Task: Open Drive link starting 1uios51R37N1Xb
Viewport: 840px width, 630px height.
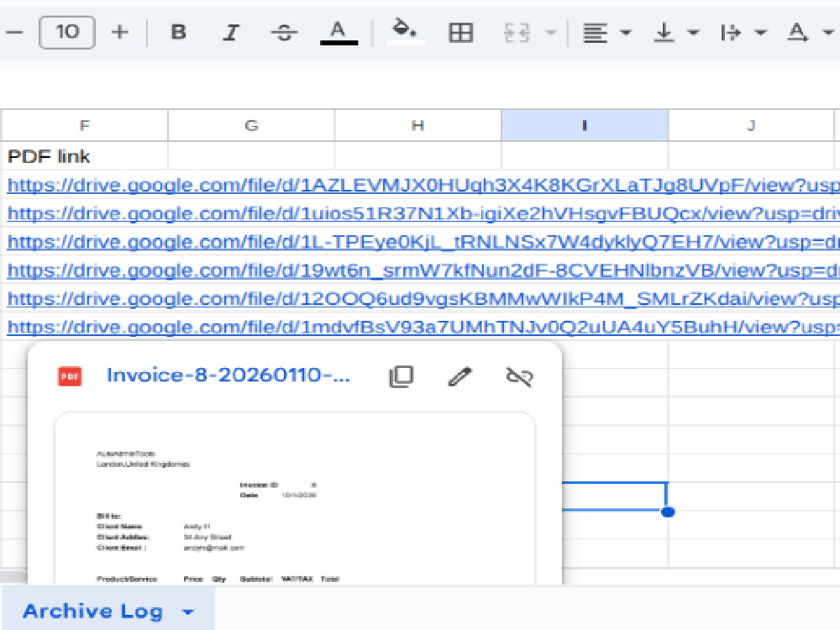Action: (423, 213)
